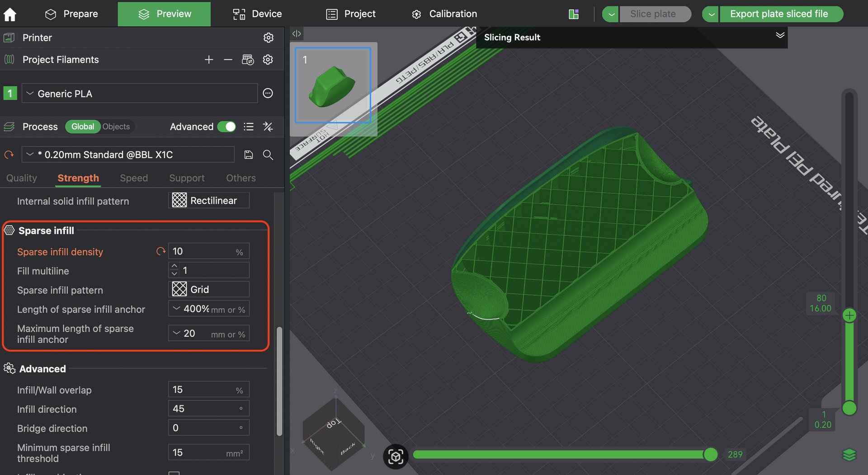Search process settings with magnifier icon

coord(268,155)
